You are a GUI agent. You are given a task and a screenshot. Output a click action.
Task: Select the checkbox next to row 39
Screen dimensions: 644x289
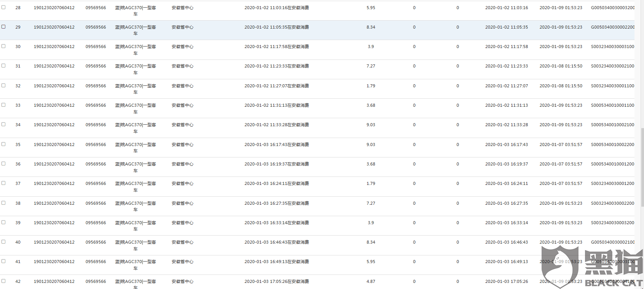(3, 222)
